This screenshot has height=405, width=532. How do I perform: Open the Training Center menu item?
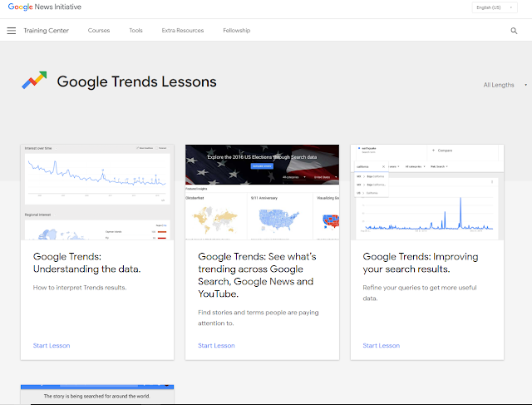(x=47, y=31)
